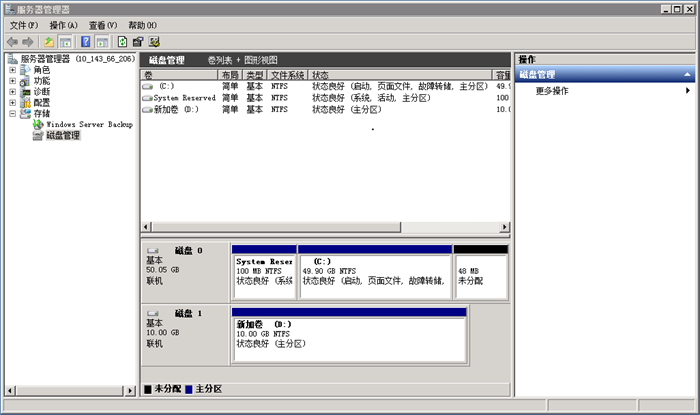Select the 48 MB unallocated partition block
This screenshot has width=700, height=415.
coord(480,270)
